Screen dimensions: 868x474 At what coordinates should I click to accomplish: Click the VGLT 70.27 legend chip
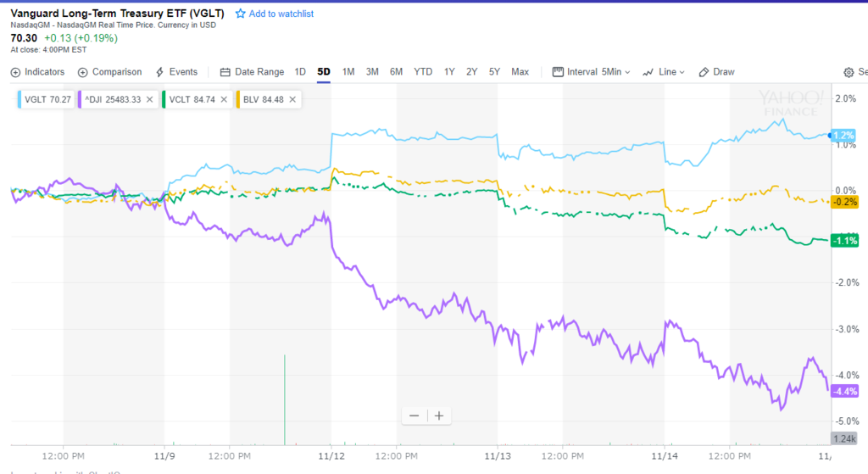[46, 100]
